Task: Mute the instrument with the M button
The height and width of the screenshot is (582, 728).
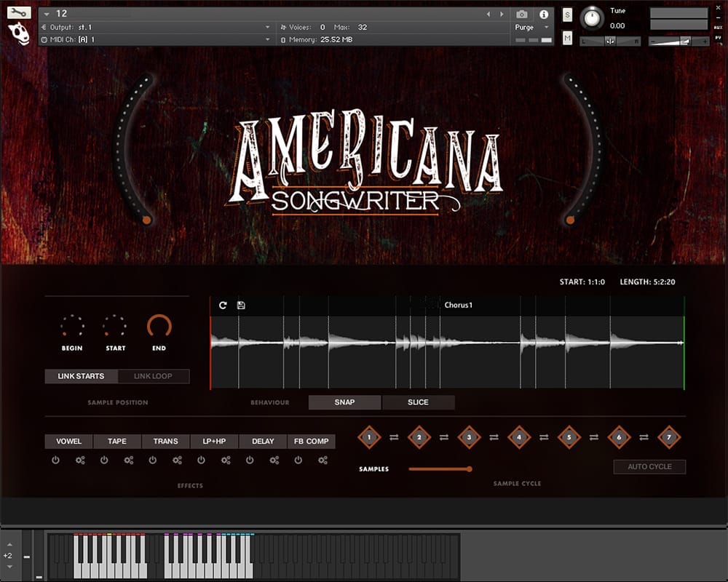Action: 567,37
